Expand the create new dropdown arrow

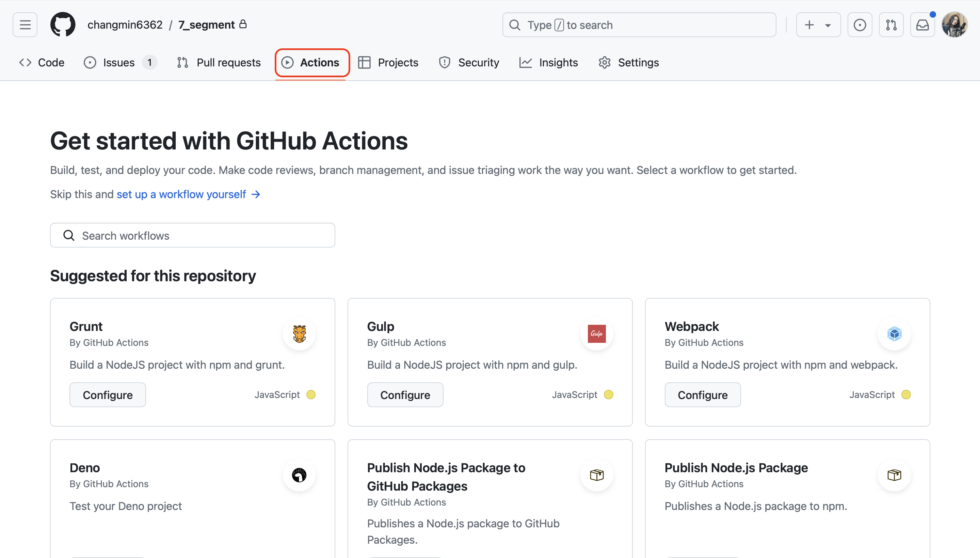pyautogui.click(x=828, y=25)
